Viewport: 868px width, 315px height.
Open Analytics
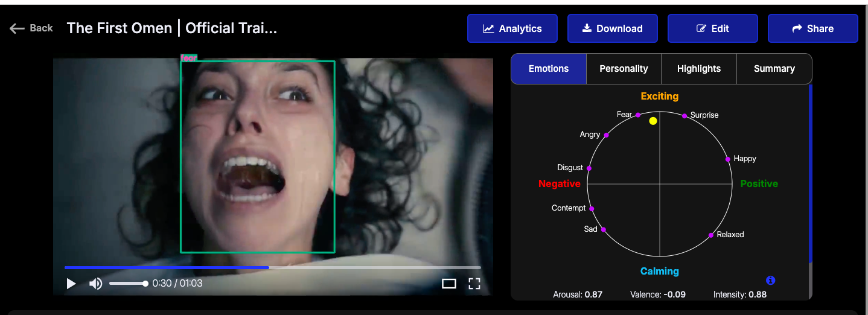click(512, 28)
